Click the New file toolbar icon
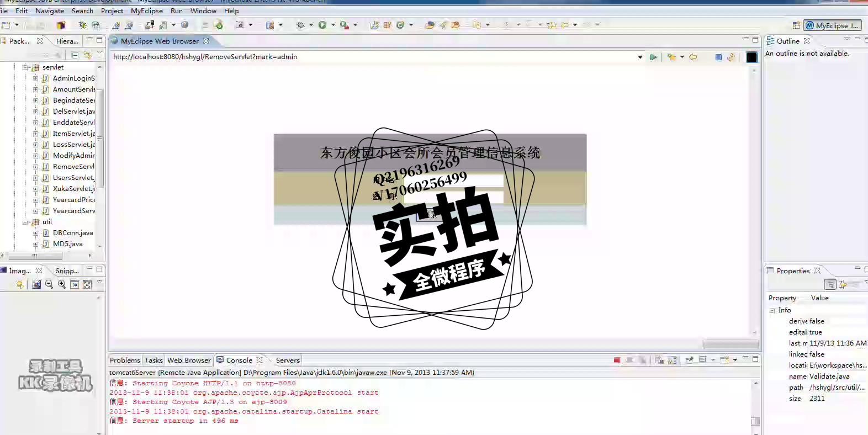868x435 pixels. [x=6, y=25]
